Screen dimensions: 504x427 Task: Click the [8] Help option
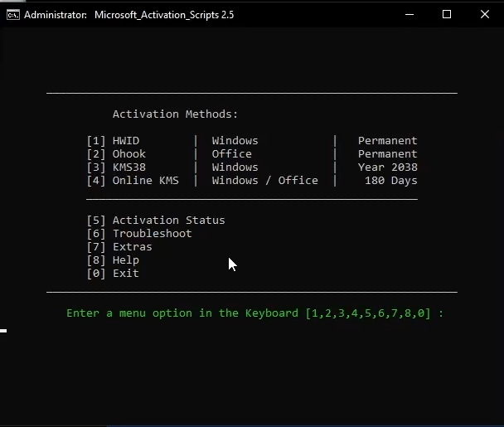coord(113,260)
